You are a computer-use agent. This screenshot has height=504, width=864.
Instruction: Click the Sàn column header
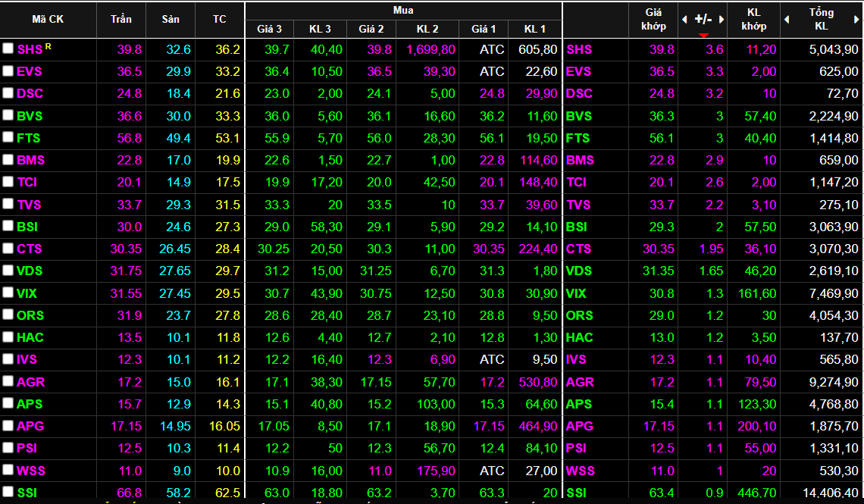point(171,19)
